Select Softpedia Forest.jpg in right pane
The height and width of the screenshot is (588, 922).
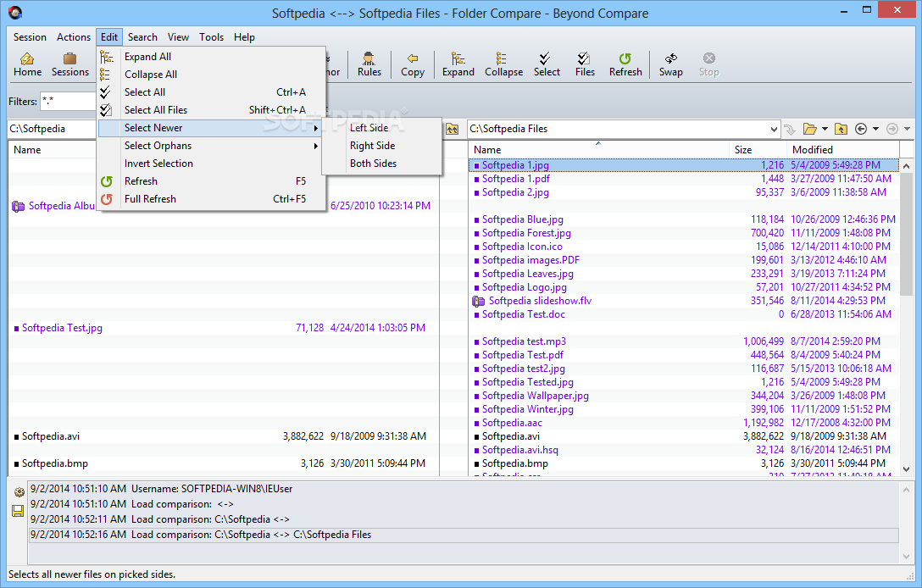click(x=684, y=233)
